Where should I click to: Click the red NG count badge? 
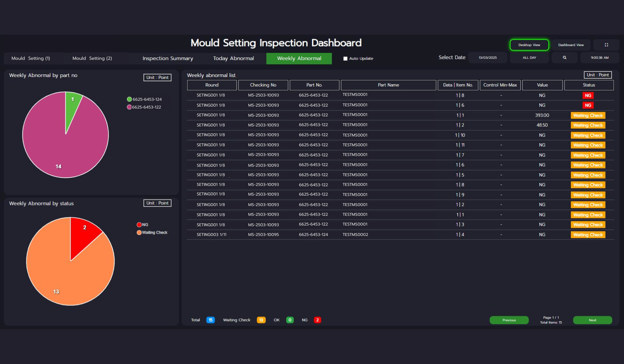(317, 320)
